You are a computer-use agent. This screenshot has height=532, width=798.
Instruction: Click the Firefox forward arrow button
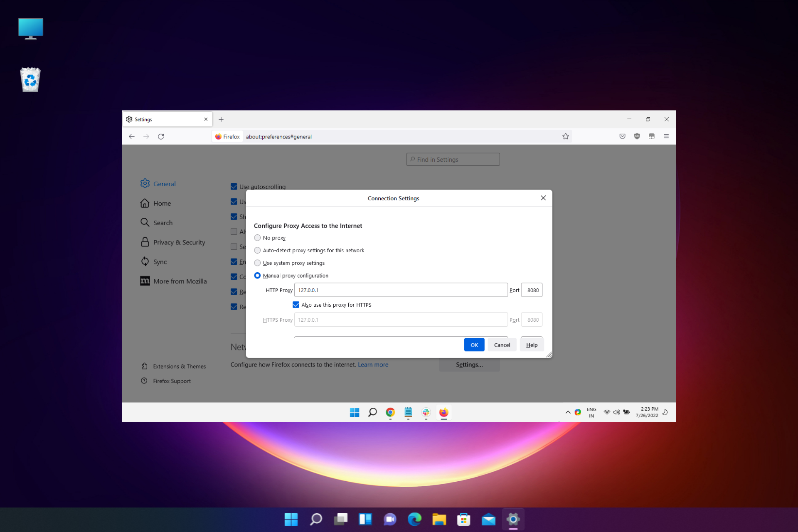(x=146, y=136)
